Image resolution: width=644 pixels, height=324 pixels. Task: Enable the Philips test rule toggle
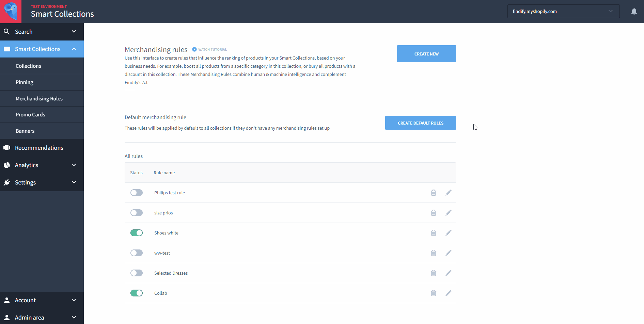coord(137,193)
